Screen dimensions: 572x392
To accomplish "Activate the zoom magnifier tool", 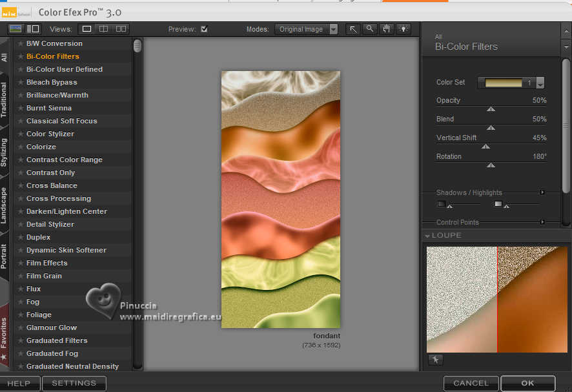I will (x=370, y=29).
